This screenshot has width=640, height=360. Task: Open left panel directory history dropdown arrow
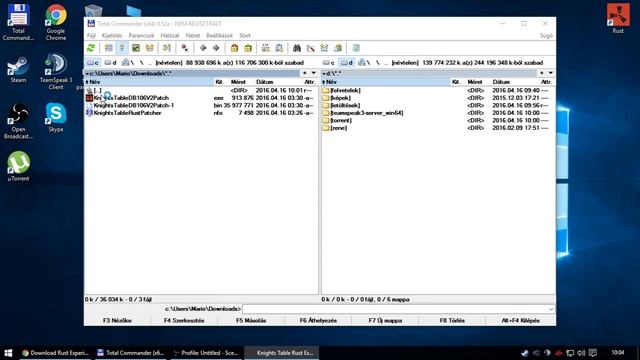point(314,73)
